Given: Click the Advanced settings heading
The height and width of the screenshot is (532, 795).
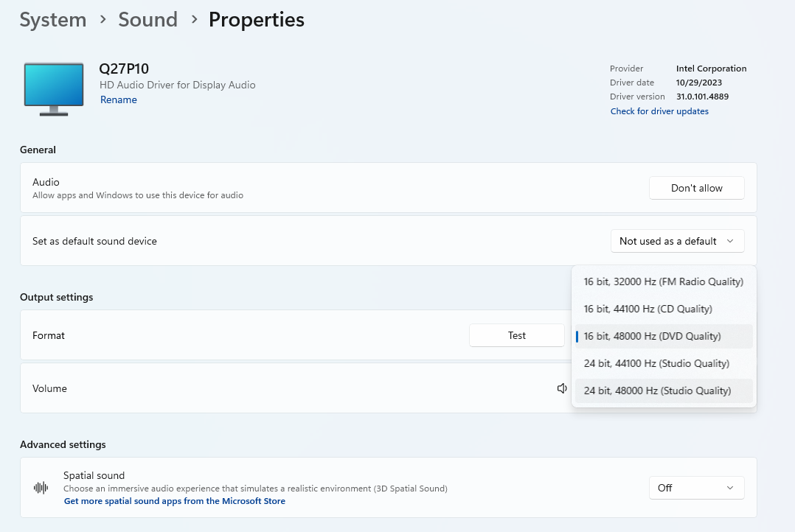Looking at the screenshot, I should pos(63,444).
